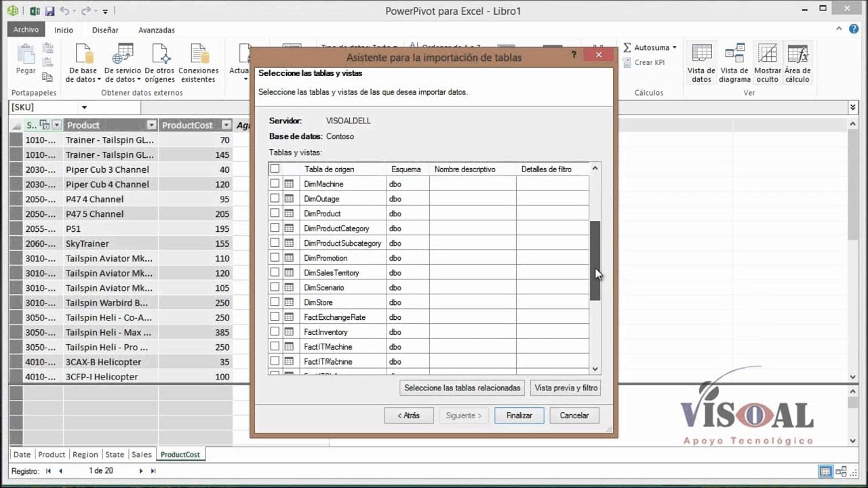Screen dimensions: 868x488
Task: Switch to the Sales sheet tab
Action: pyautogui.click(x=142, y=454)
